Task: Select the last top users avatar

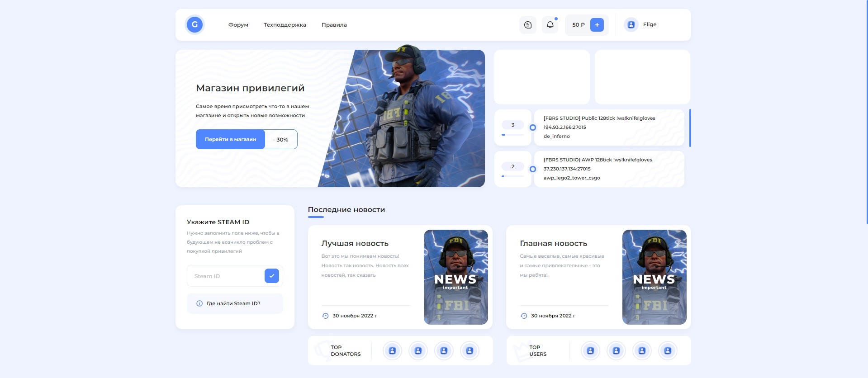Action: pyautogui.click(x=668, y=350)
